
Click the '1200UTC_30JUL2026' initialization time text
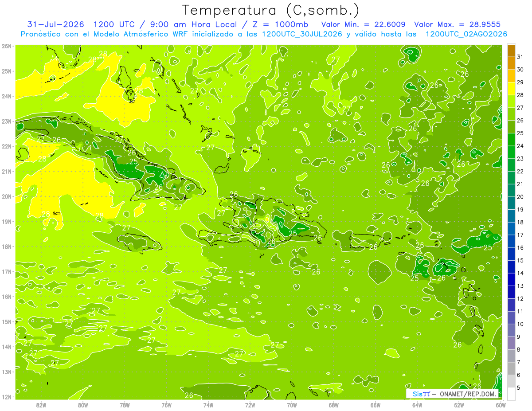tap(302, 34)
